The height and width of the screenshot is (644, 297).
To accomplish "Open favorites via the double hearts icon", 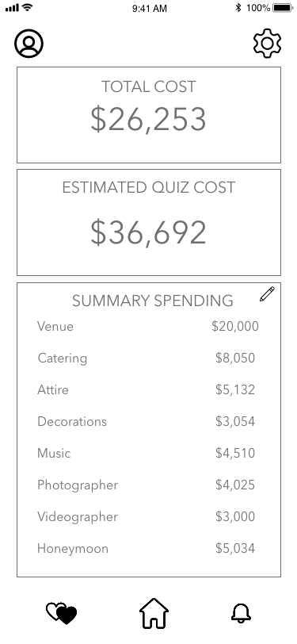I will (62, 614).
